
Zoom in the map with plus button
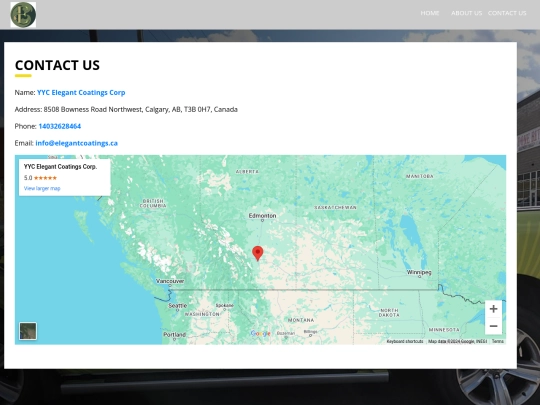point(493,309)
